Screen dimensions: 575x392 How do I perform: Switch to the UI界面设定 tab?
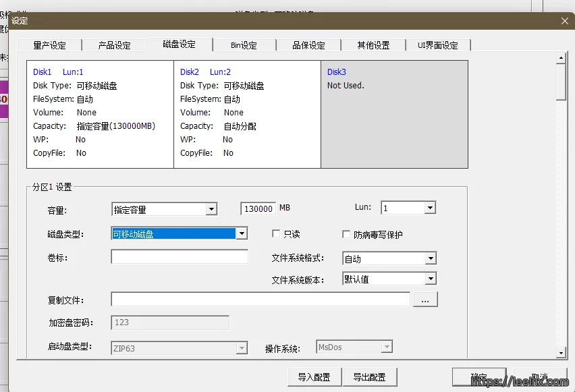click(437, 45)
